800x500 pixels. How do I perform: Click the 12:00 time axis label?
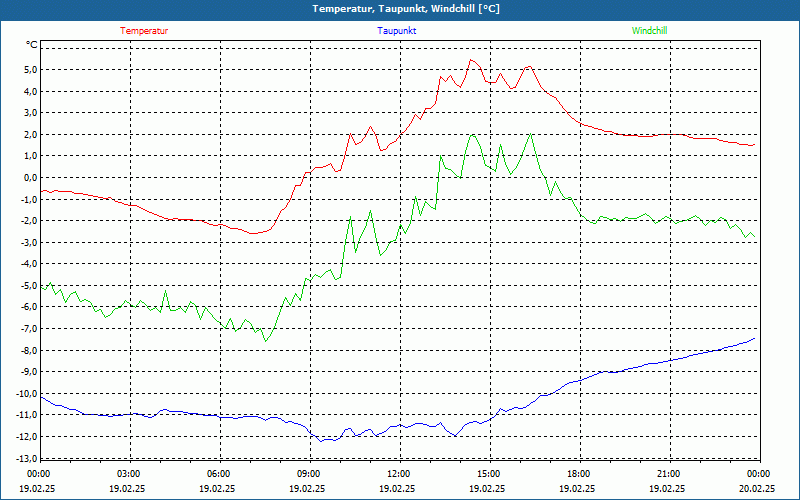tap(398, 474)
